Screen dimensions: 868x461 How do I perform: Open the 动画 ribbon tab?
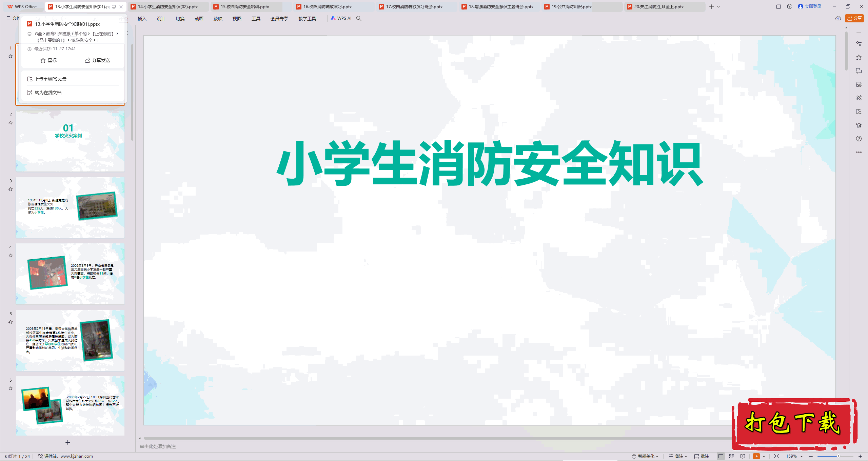[199, 19]
